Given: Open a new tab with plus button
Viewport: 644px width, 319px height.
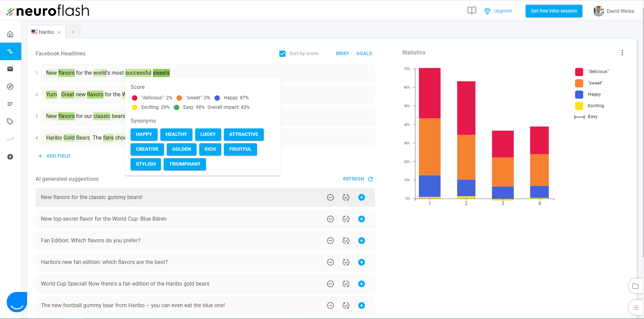Looking at the screenshot, I should 73,32.
